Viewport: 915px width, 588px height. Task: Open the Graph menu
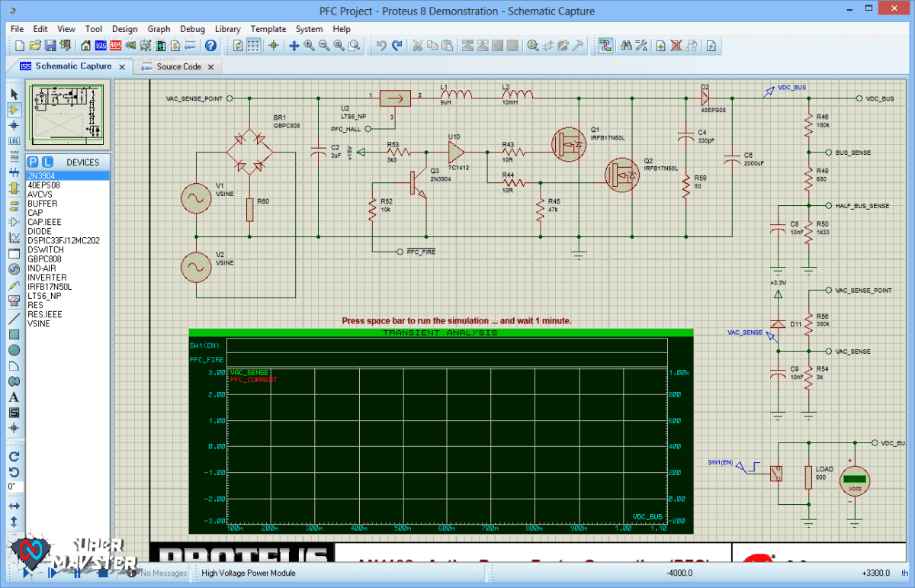[159, 29]
